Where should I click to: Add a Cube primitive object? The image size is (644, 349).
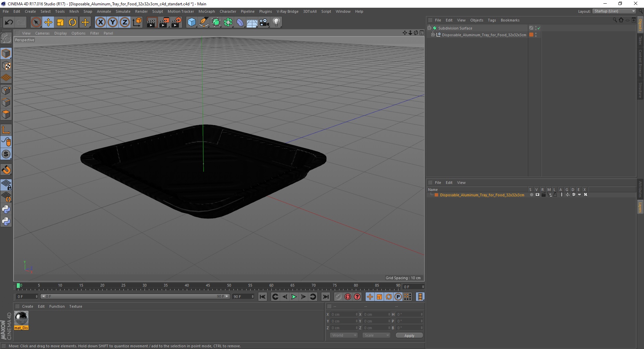192,22
